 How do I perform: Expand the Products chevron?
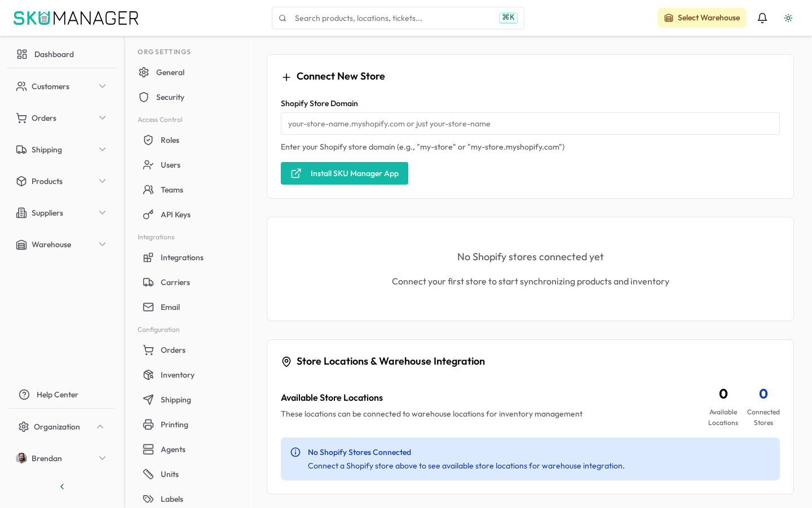click(x=102, y=181)
